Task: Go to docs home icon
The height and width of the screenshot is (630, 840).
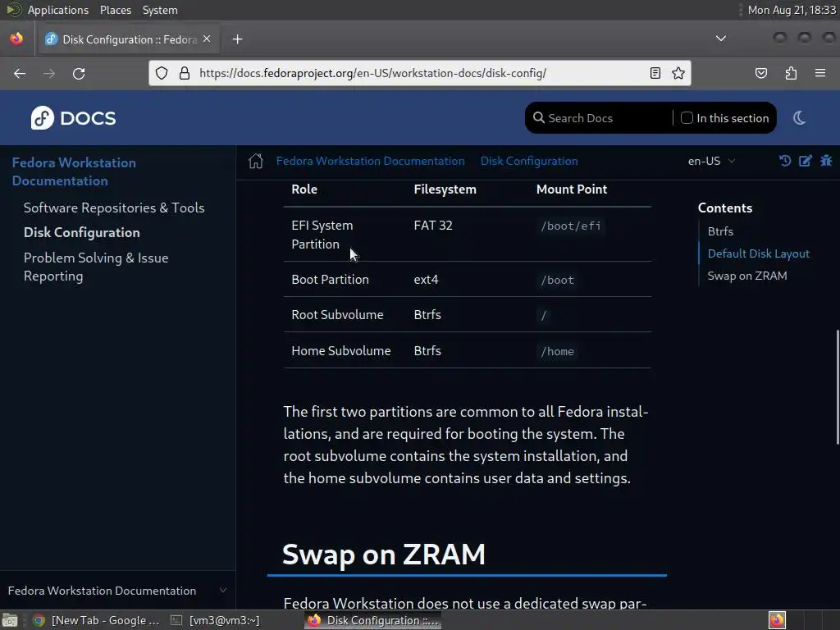Action: 256,161
